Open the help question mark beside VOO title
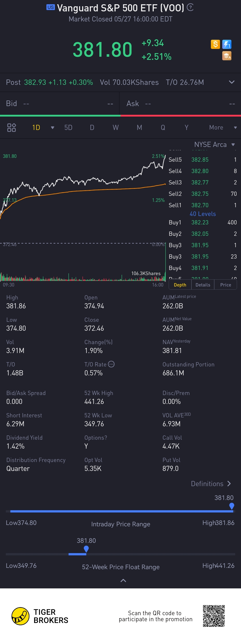The image size is (241, 644). click(190, 8)
